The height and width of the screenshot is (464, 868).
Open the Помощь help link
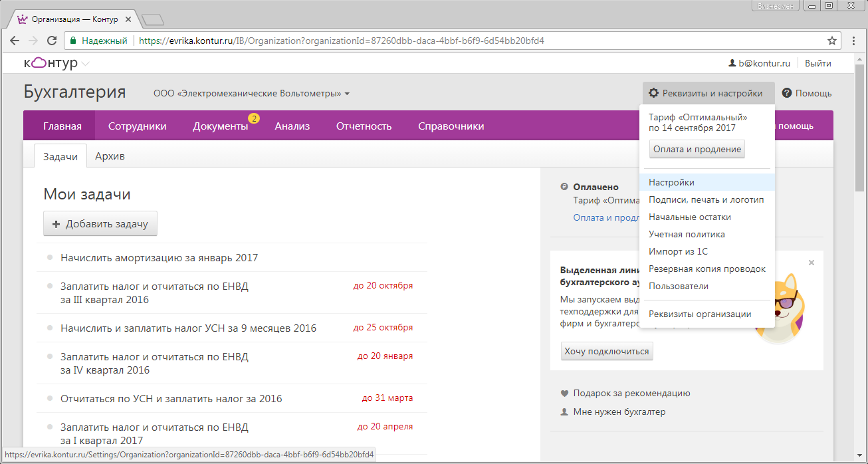click(x=814, y=93)
